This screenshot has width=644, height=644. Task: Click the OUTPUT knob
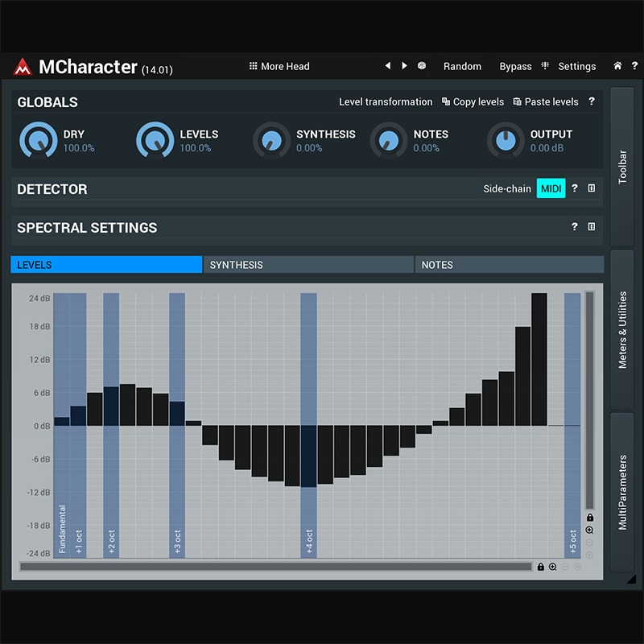click(506, 140)
